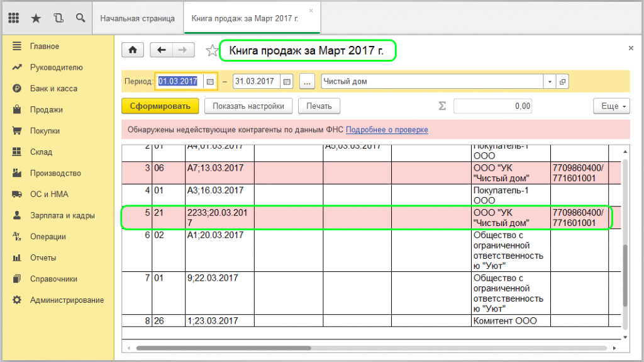The width and height of the screenshot is (644, 362).
Task: Open calendar for period end date
Action: coord(287,82)
